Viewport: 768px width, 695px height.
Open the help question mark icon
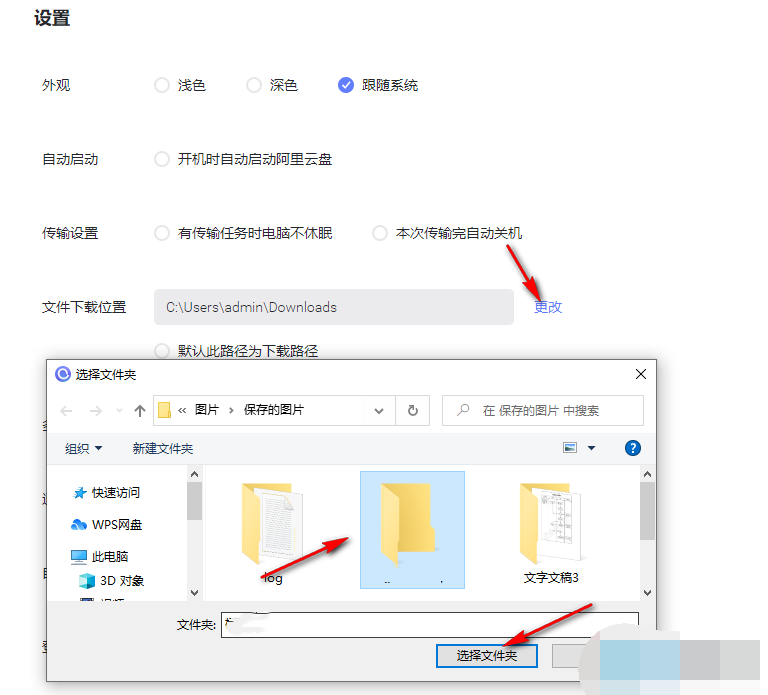click(633, 448)
